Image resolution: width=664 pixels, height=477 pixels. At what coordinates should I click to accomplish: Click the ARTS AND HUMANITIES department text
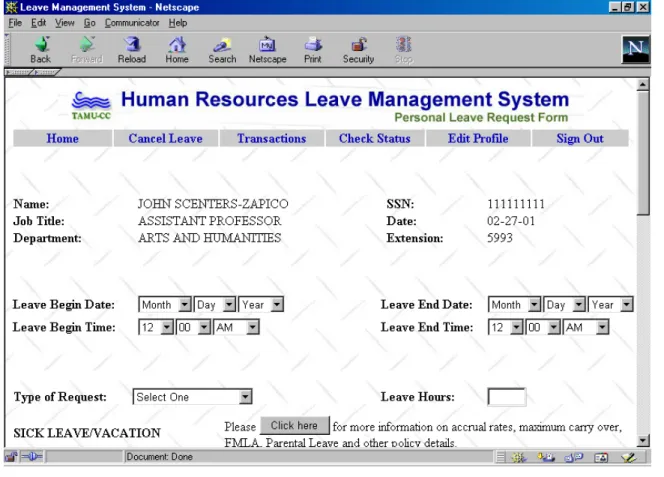(210, 238)
